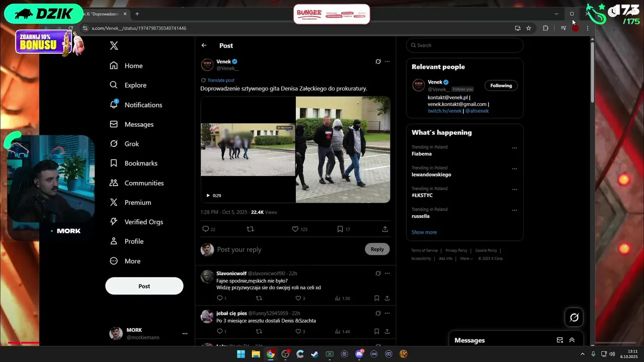The width and height of the screenshot is (644, 362).
Task: Open Premium in the sidebar
Action: (x=130, y=203)
